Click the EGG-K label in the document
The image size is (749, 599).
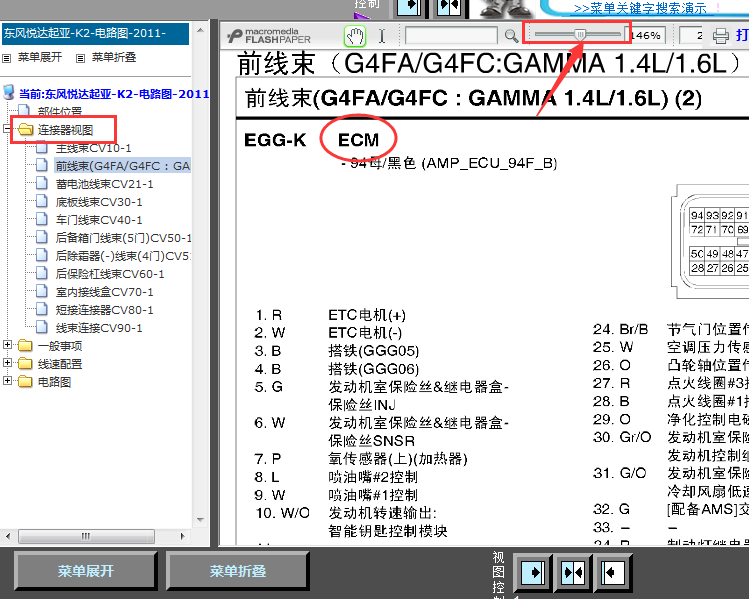[x=275, y=140]
